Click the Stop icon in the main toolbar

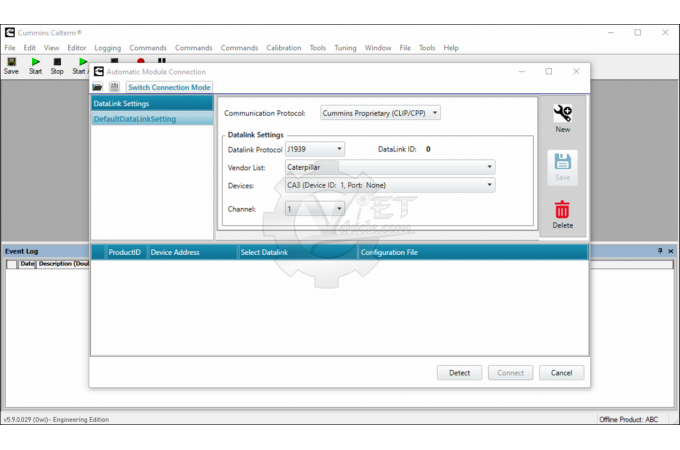57,65
